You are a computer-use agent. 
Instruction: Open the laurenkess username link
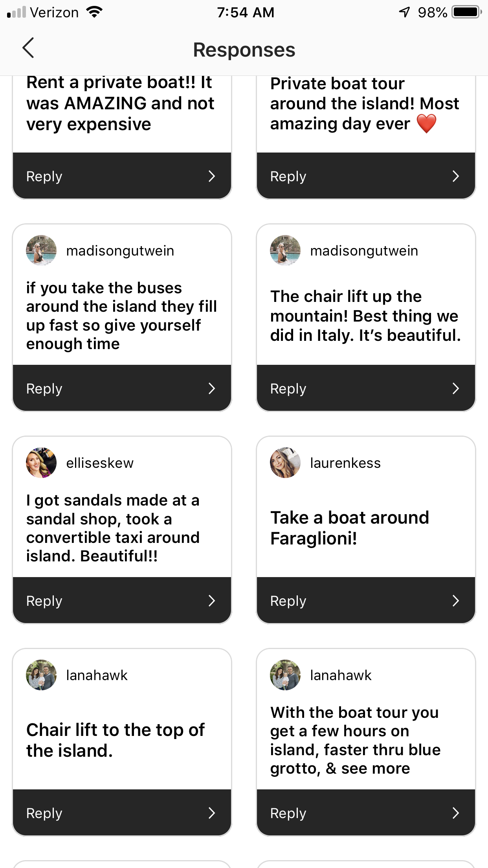click(x=345, y=463)
